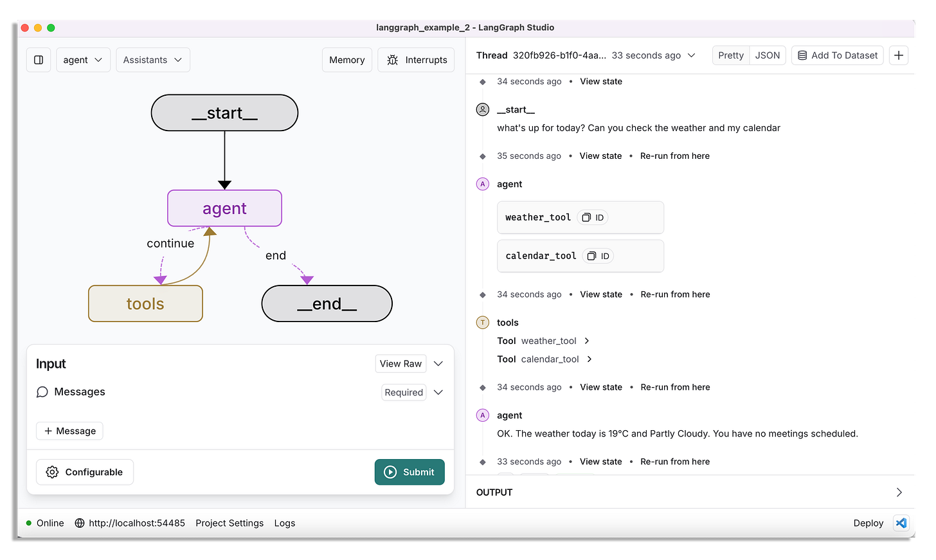Open the Assistants dropdown
Viewport: 936px width, 560px height.
[152, 59]
